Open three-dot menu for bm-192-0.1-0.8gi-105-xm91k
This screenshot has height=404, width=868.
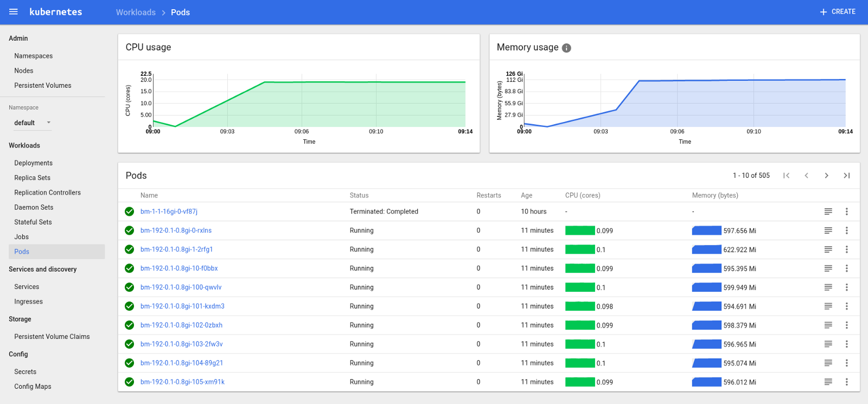(846, 382)
